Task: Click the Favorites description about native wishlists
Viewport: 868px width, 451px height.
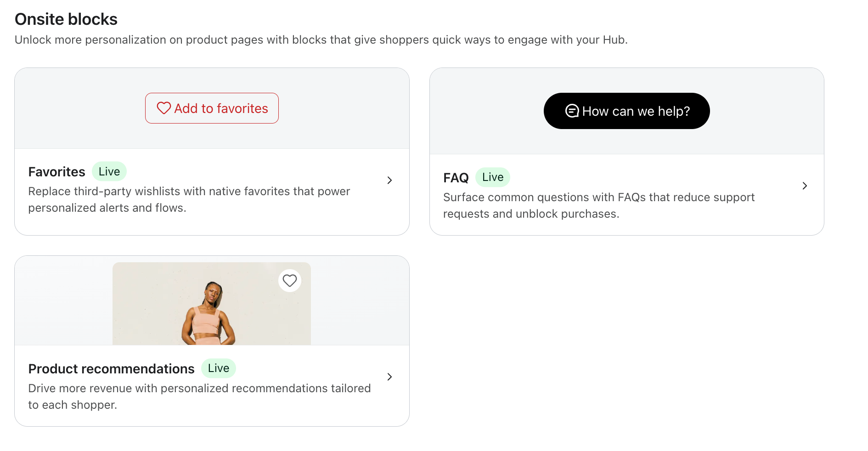Action: [189, 200]
